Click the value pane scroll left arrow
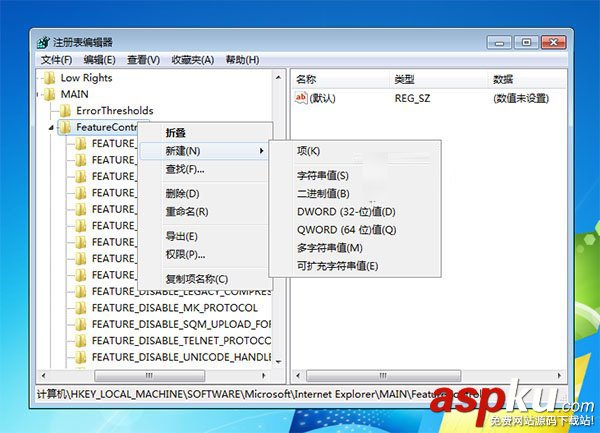The height and width of the screenshot is (433, 600). 298,376
